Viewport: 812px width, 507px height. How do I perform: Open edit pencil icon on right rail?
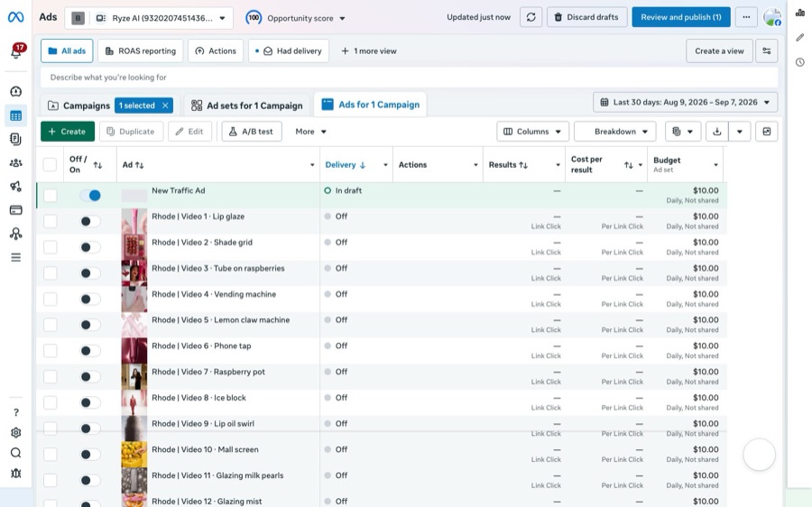[800, 37]
